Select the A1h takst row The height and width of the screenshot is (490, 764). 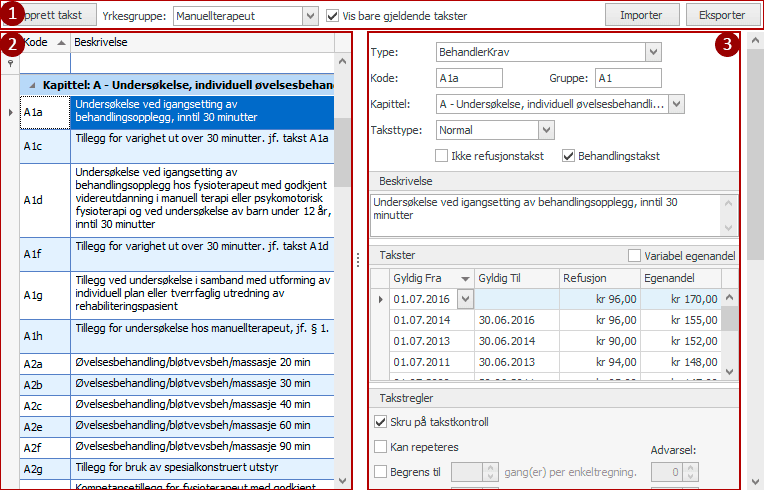tap(177, 336)
